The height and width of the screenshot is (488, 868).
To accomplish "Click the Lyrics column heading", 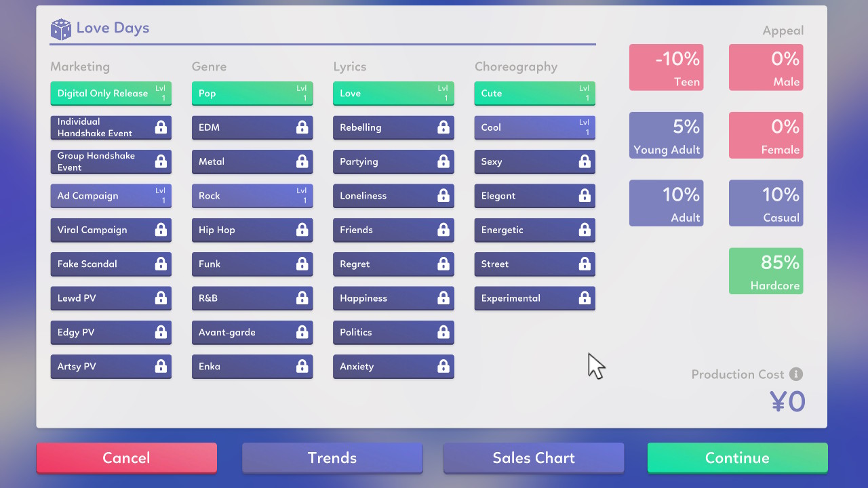I will click(x=350, y=66).
